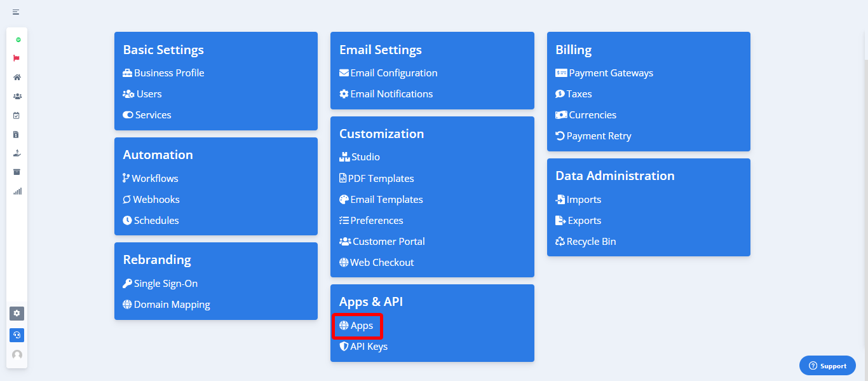
Task: Click the retry arrow icon beside Payment Retry
Action: point(560,136)
